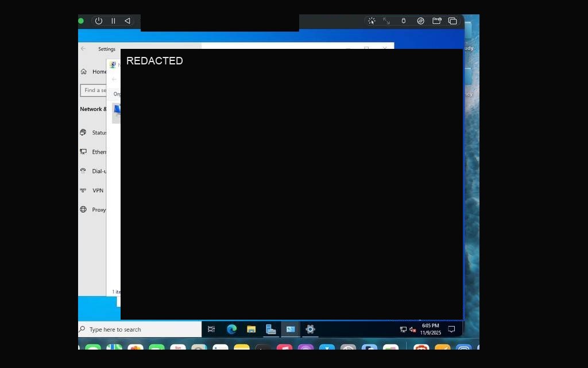Click muted volume tray icon

tap(413, 329)
